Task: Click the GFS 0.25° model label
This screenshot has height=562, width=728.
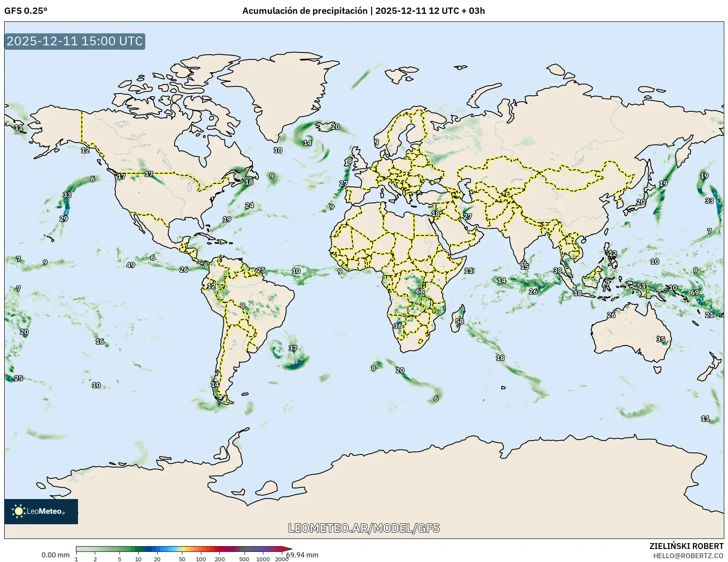Action: point(26,11)
